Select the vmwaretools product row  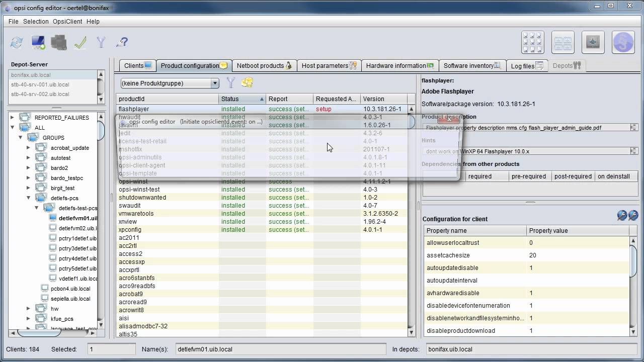262,214
